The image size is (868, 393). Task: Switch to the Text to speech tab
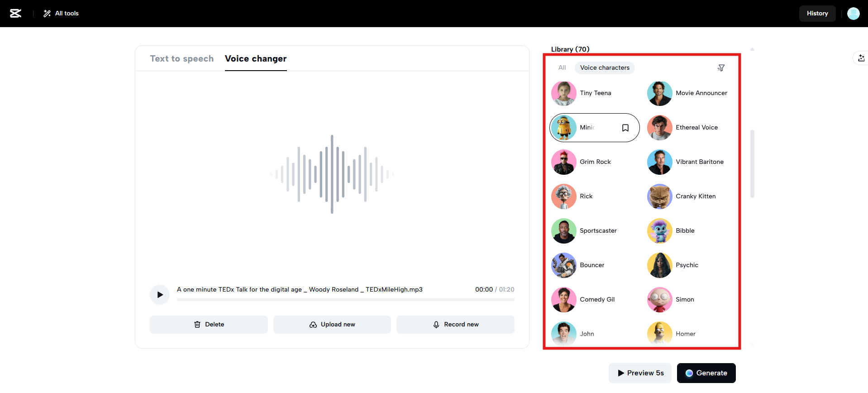[x=181, y=59]
